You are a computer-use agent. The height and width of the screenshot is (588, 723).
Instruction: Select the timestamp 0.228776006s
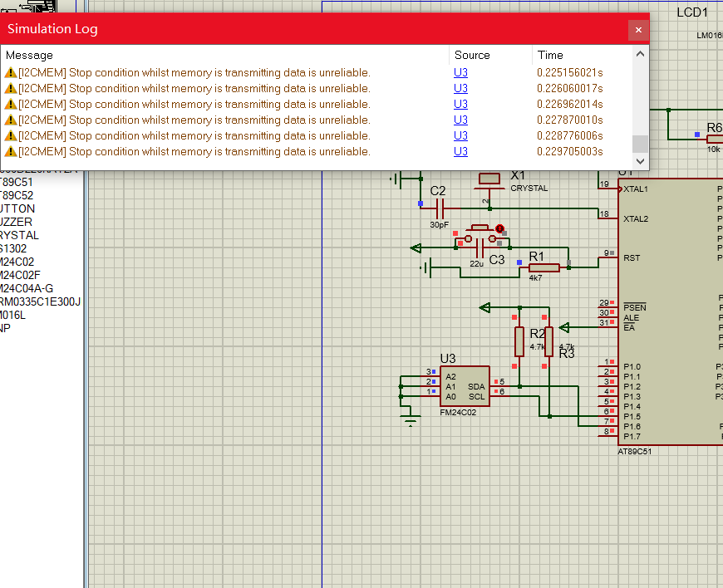click(x=570, y=136)
